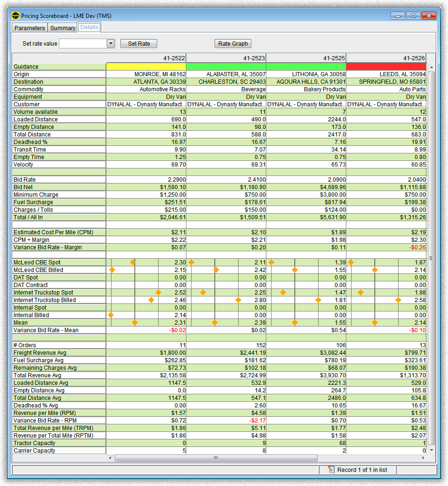Click the horizontal scrollbar right arrow
448x486 pixels.
pyautogui.click(x=423, y=458)
